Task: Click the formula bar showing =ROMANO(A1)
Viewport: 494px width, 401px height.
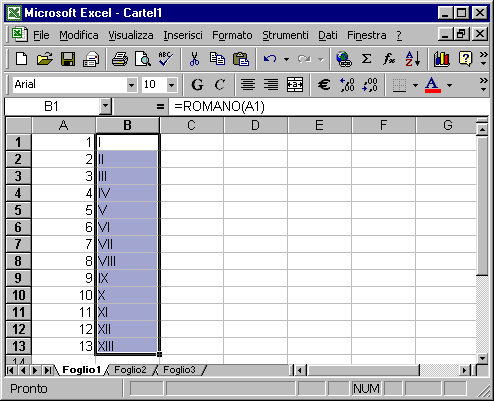Action: point(328,106)
